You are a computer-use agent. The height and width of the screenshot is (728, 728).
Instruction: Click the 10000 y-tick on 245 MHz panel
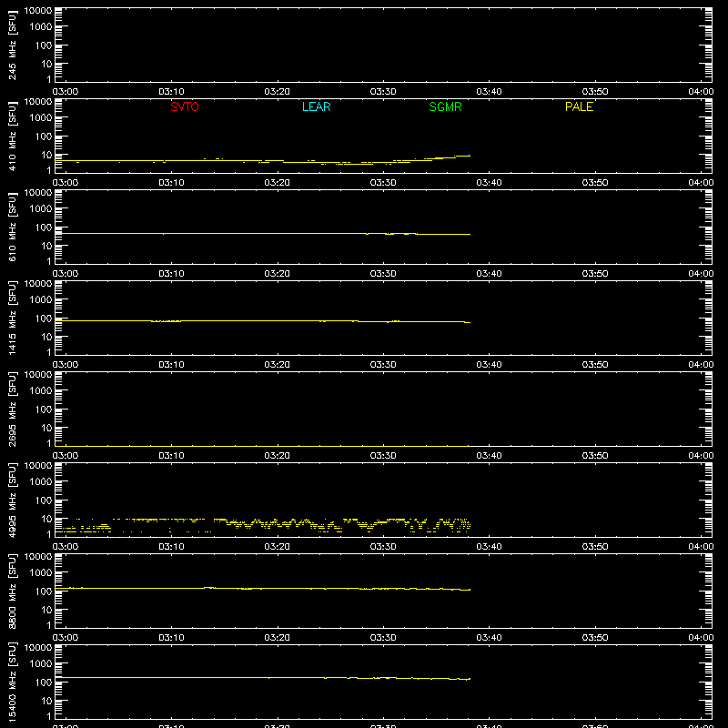click(x=38, y=11)
